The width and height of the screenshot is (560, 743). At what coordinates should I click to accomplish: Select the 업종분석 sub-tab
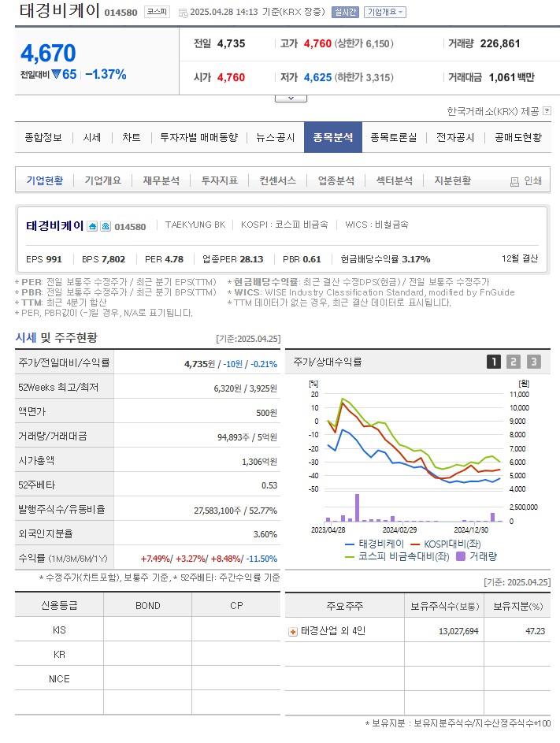point(336,180)
